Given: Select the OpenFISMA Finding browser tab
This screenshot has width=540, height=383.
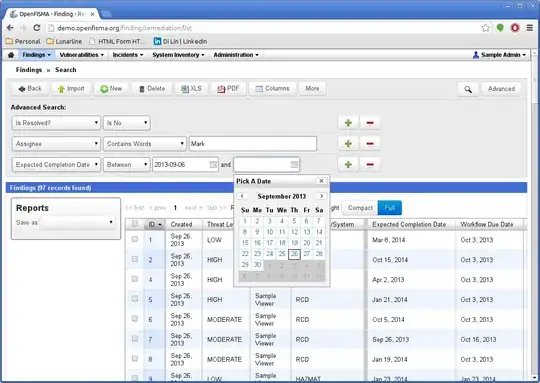Looking at the screenshot, I should pos(52,14).
